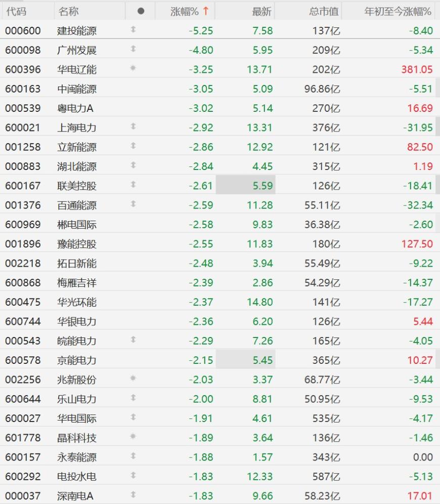Click the star marker beside 华电辽能

click(x=133, y=68)
